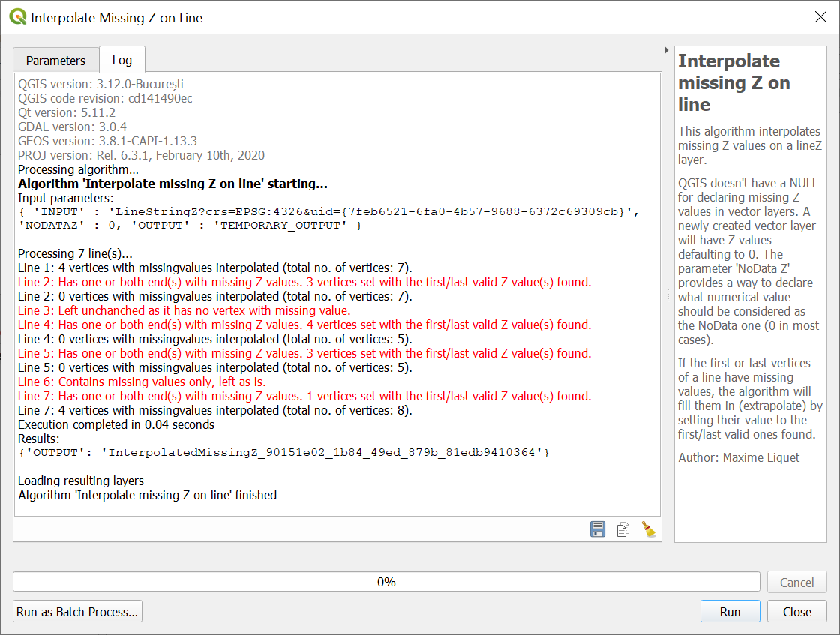Viewport: 840px width, 635px height.
Task: Click 'Line 1: 4 vertices' log line
Action: coord(214,268)
